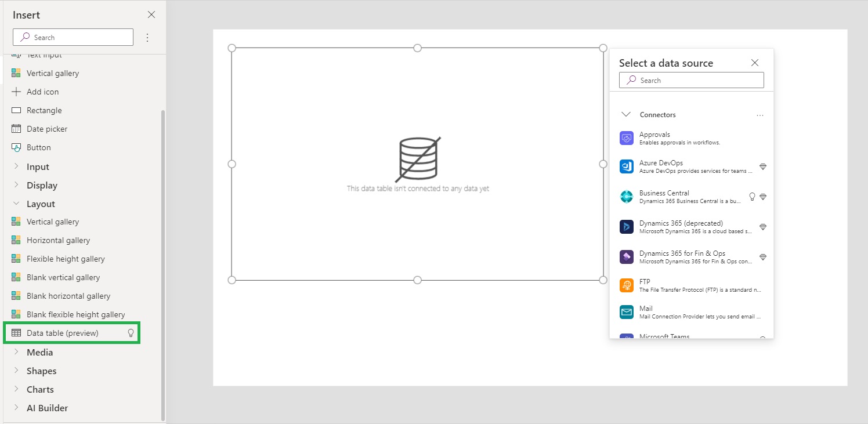868x424 pixels.
Task: Collapse the Layout category
Action: pyautogui.click(x=16, y=204)
